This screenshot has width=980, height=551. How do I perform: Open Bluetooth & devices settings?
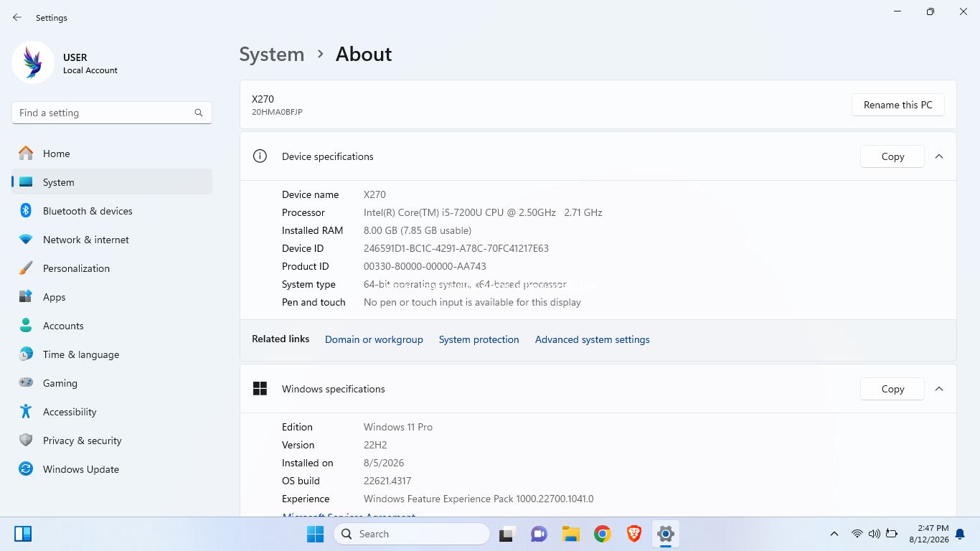pos(112,211)
